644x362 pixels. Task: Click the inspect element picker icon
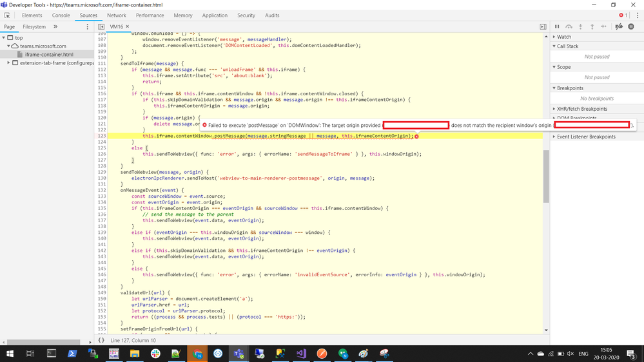pyautogui.click(x=7, y=15)
